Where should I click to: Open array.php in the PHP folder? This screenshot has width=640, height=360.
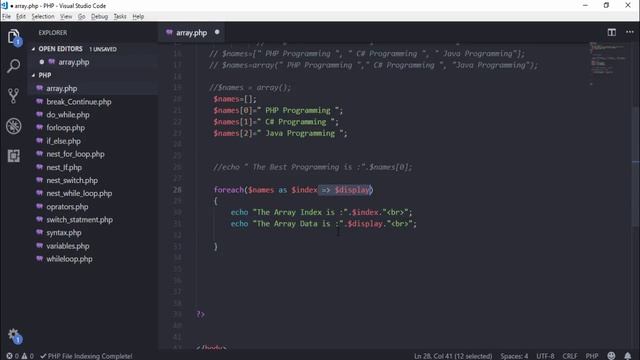62,89
